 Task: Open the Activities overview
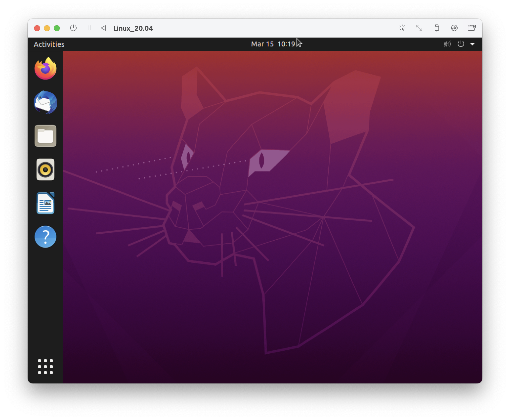tap(49, 44)
